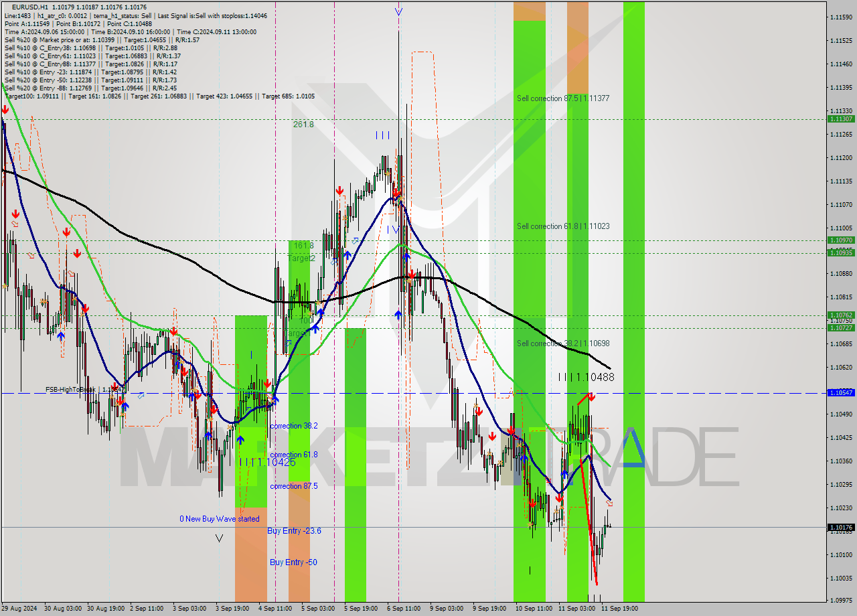Click the '2 Sep 11:00' time label
Screen dimensions: 857x616
tap(147, 609)
